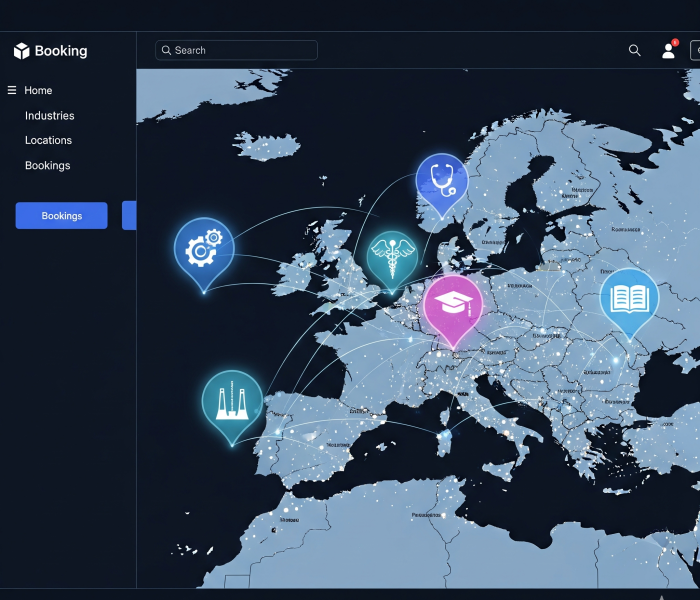Image resolution: width=700 pixels, height=600 pixels.
Task: Click the user profile icon
Action: tap(668, 51)
